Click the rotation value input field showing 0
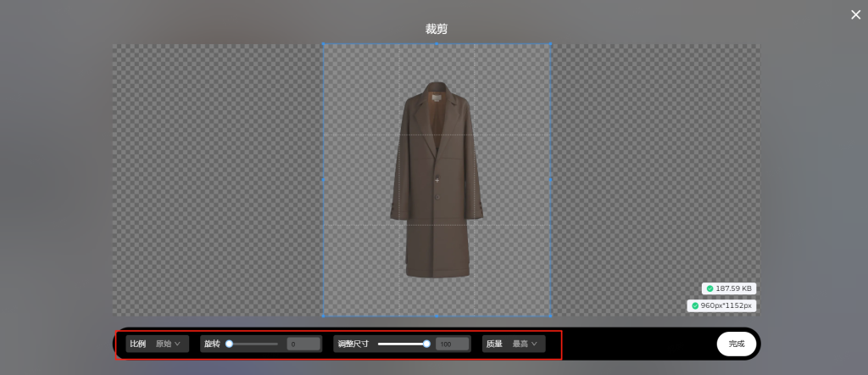The height and width of the screenshot is (375, 868). [x=303, y=344]
